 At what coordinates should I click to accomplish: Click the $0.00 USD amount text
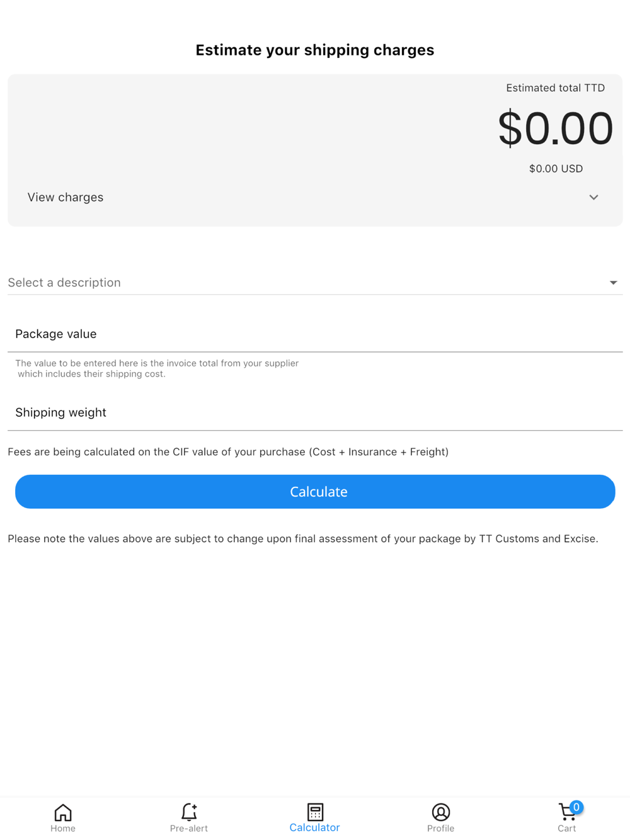click(556, 169)
